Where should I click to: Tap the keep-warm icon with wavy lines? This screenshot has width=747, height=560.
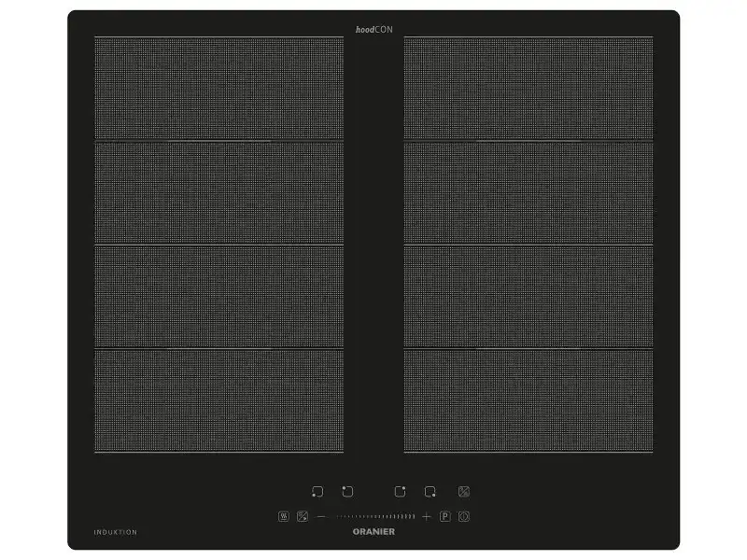click(284, 516)
